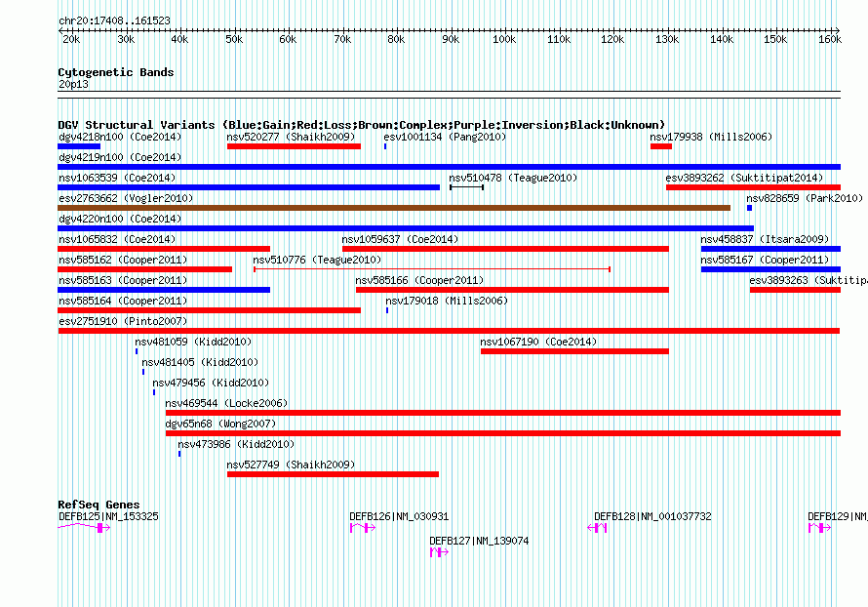Click the nsv510776 thin red span
This screenshot has height=607, width=868.
[432, 269]
